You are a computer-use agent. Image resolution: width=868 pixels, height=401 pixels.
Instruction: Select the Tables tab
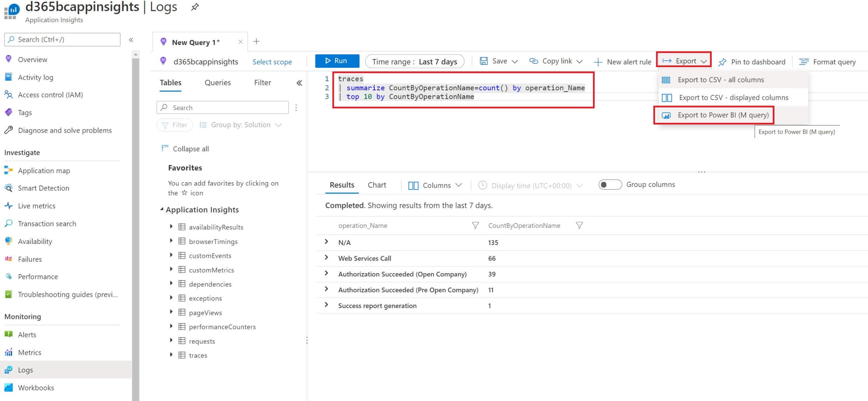pos(171,83)
